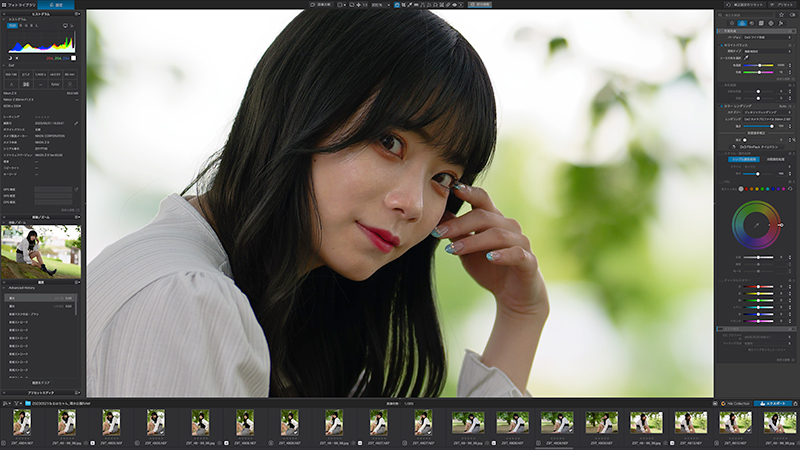800x450 pixels.
Task: Collapse the Exif section
Action: (4, 65)
